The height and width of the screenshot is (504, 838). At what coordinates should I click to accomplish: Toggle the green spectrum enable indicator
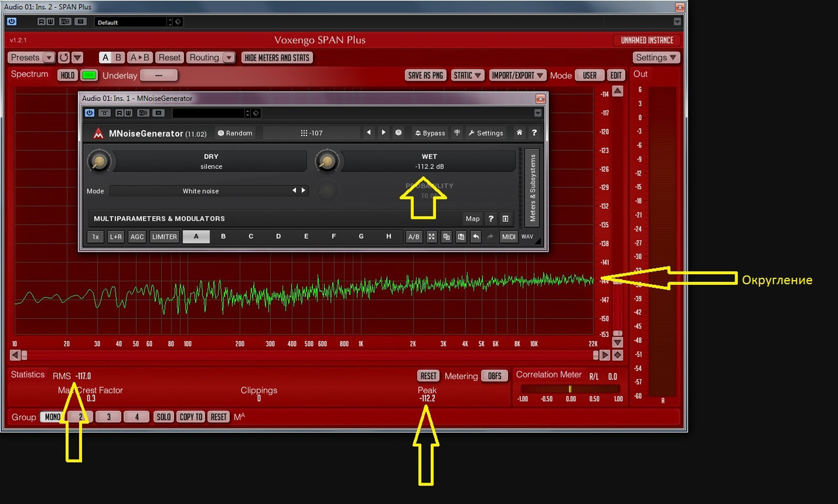tap(89, 75)
